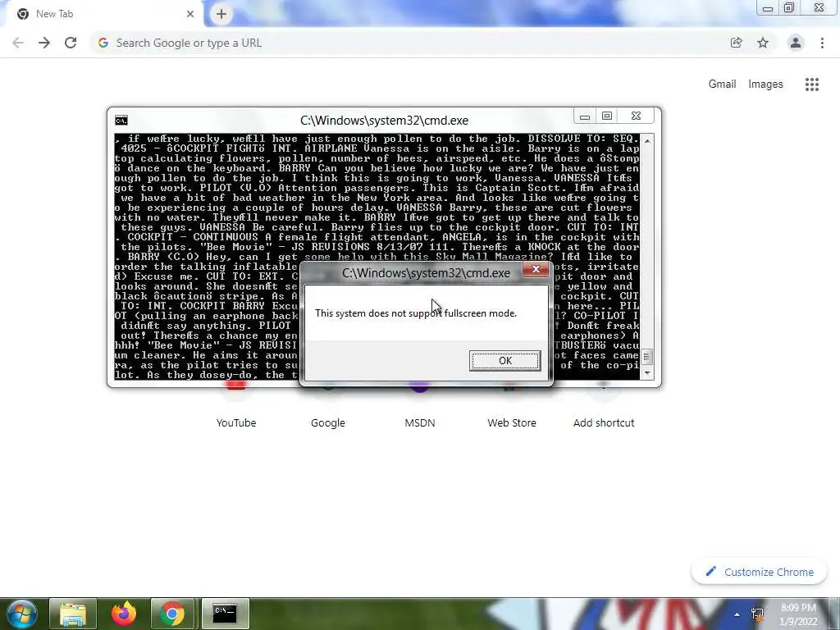Maximize the cmd.exe console window
This screenshot has height=630, width=840.
coord(607,116)
